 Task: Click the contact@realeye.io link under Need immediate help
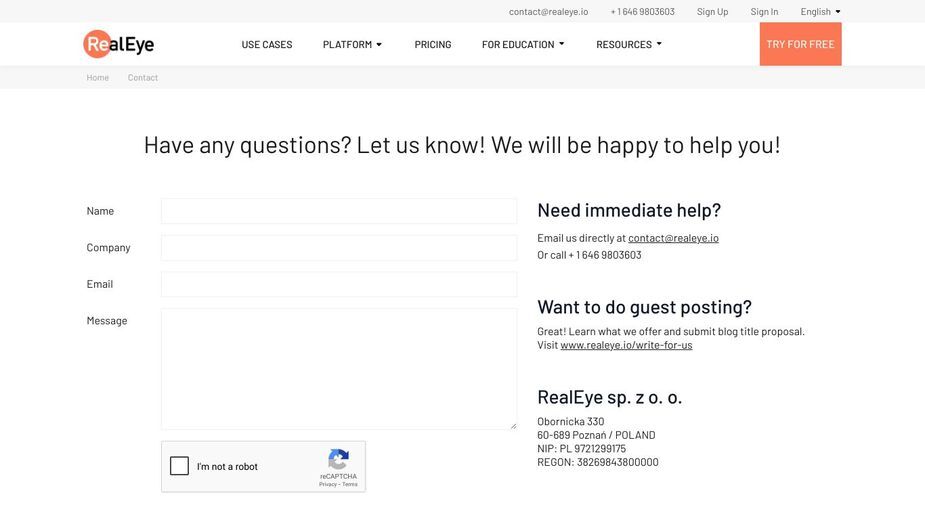pos(673,238)
